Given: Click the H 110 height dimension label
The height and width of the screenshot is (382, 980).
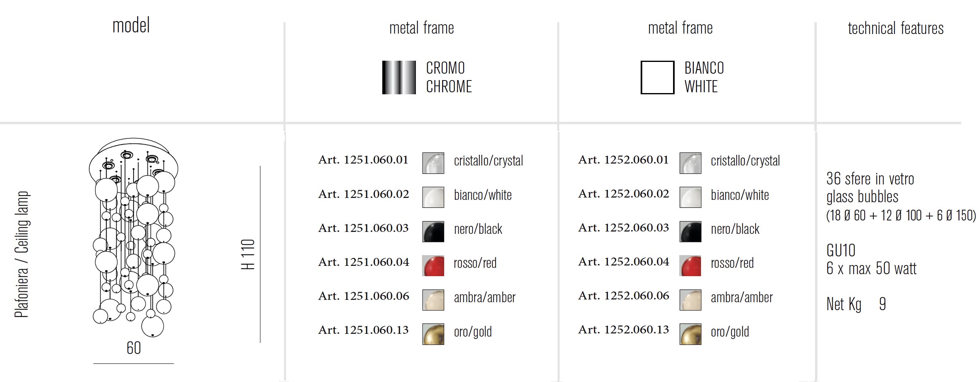Looking at the screenshot, I should (x=248, y=254).
